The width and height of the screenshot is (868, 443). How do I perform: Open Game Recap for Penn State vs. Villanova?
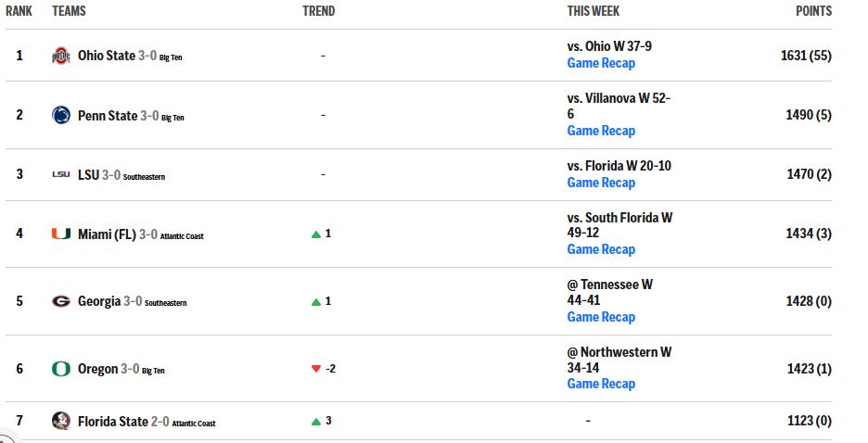tap(601, 131)
